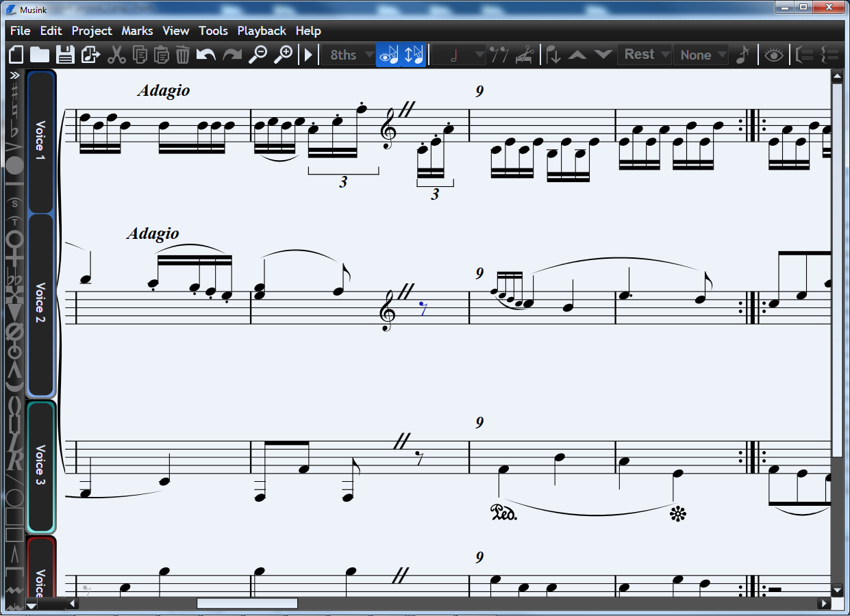Screen dimensions: 850x616
Task: Open the Marks menu
Action: tap(137, 31)
